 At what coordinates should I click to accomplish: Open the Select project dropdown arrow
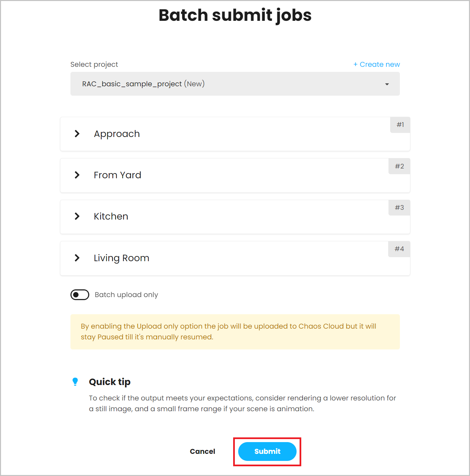pos(387,84)
